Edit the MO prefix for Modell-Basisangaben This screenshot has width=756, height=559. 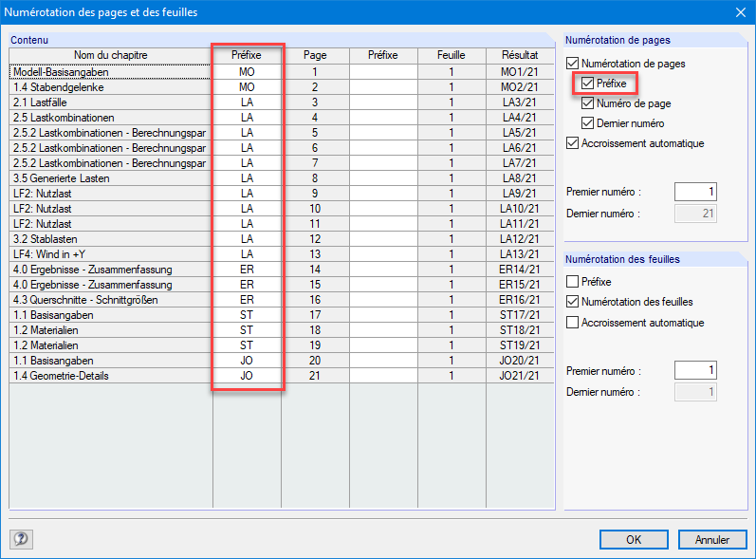247,72
